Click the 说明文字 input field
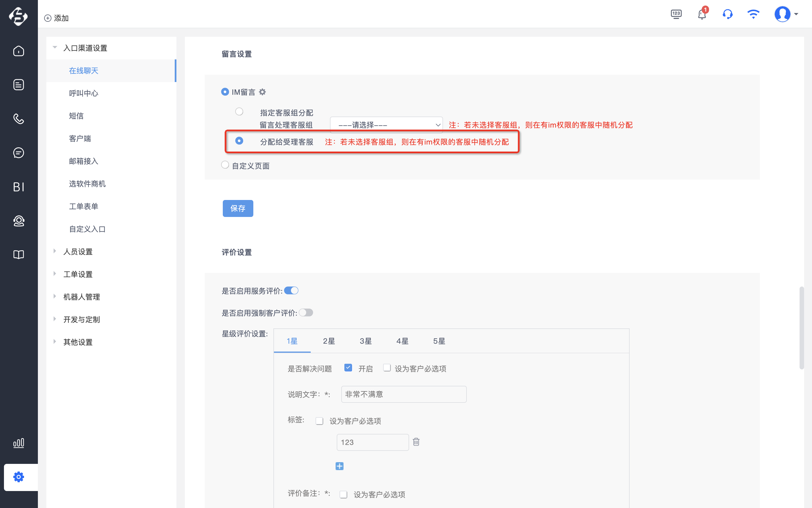Screen dimensions: 812x508 pyautogui.click(x=404, y=394)
